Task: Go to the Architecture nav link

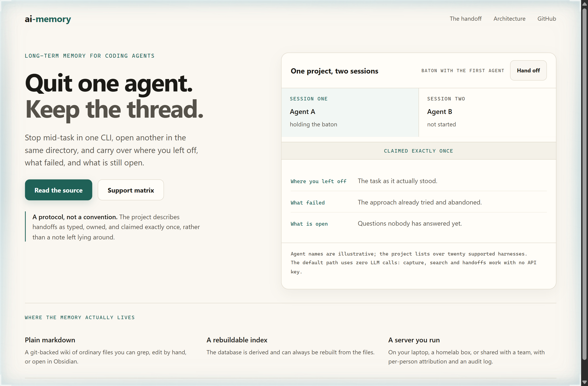Action: (509, 19)
